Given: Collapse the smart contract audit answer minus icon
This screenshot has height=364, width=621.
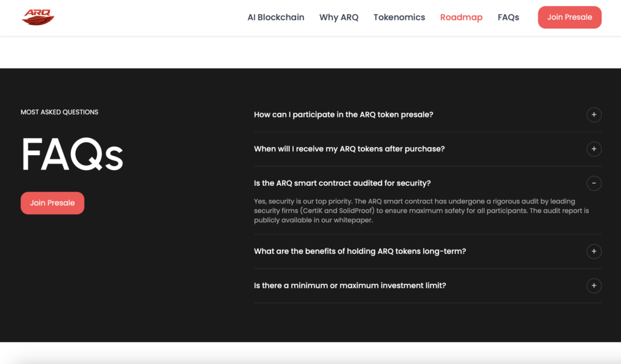Looking at the screenshot, I should pos(594,183).
